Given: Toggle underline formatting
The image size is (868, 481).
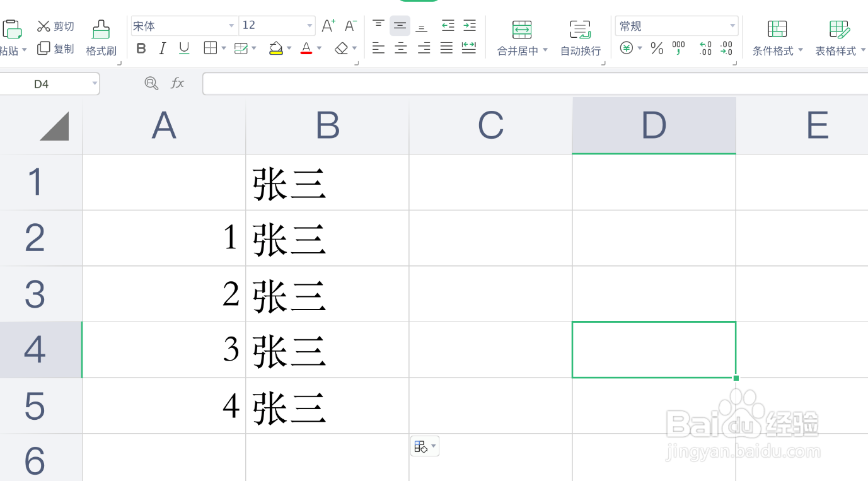Looking at the screenshot, I should click(x=184, y=49).
